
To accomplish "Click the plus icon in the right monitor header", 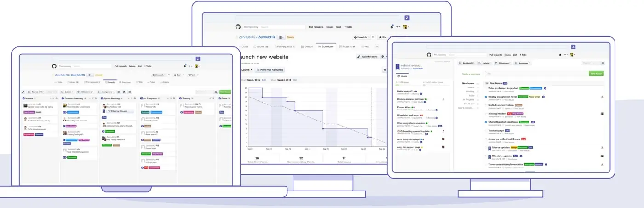I will (x=565, y=55).
